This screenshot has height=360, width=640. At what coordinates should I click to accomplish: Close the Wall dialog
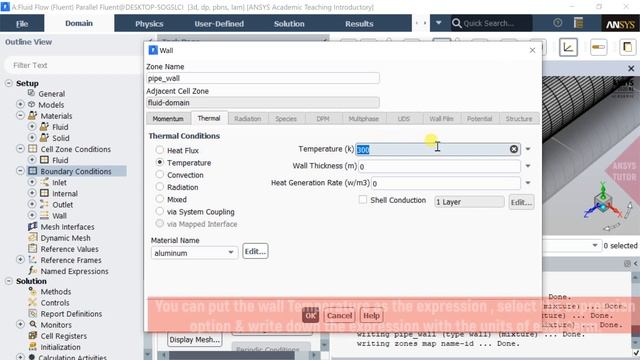coord(532,50)
